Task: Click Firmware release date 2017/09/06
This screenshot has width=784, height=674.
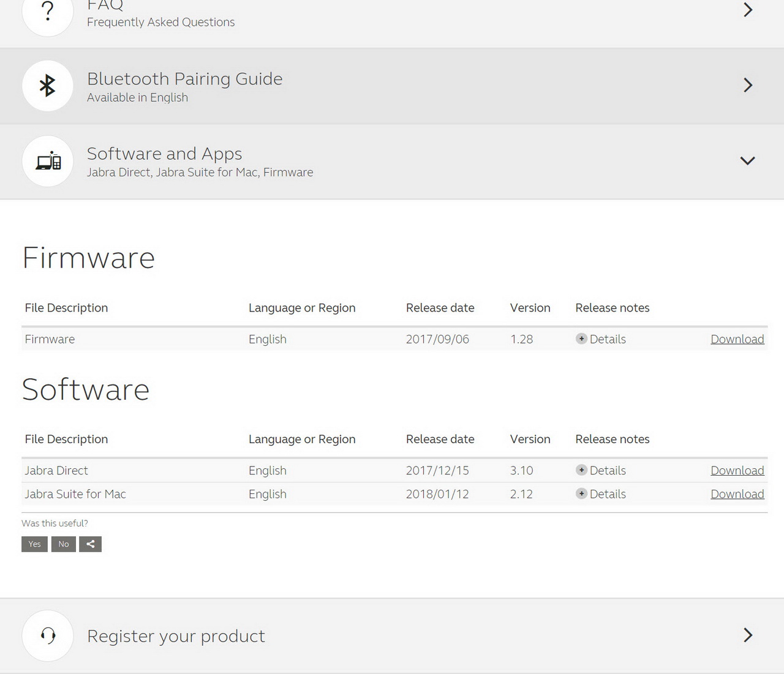Action: tap(437, 339)
